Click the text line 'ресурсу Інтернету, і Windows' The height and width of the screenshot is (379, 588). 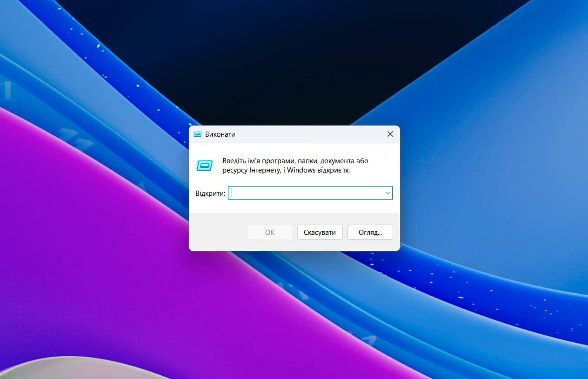click(286, 170)
